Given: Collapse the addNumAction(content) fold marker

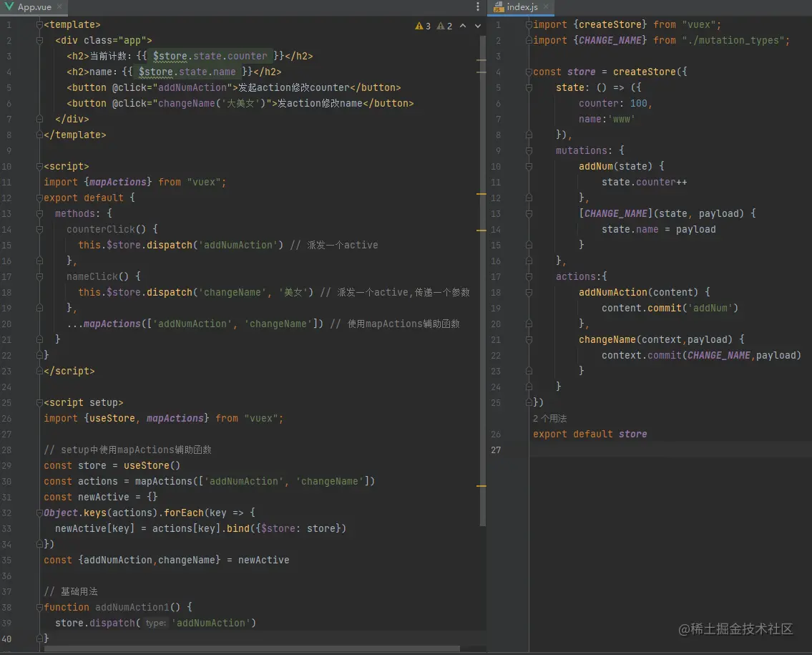Looking at the screenshot, I should coord(529,292).
